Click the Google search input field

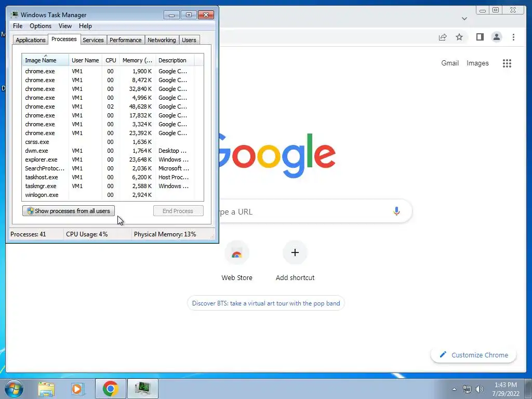[x=315, y=211]
